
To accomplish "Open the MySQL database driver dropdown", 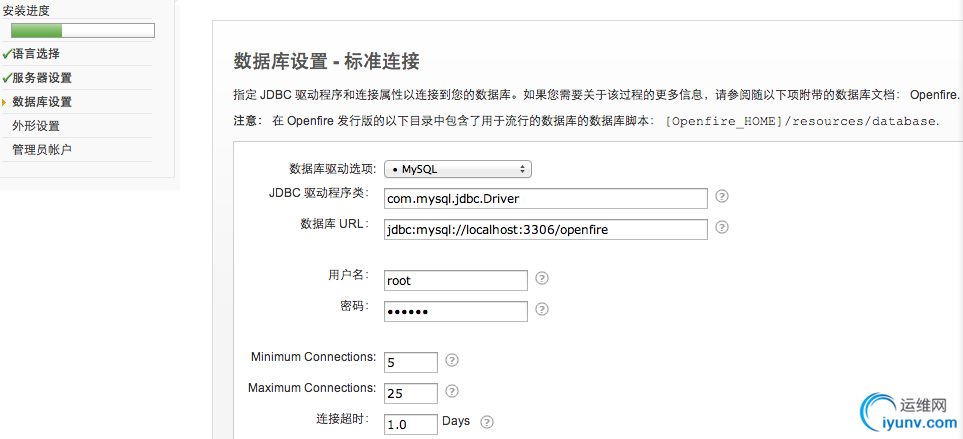I will [458, 169].
